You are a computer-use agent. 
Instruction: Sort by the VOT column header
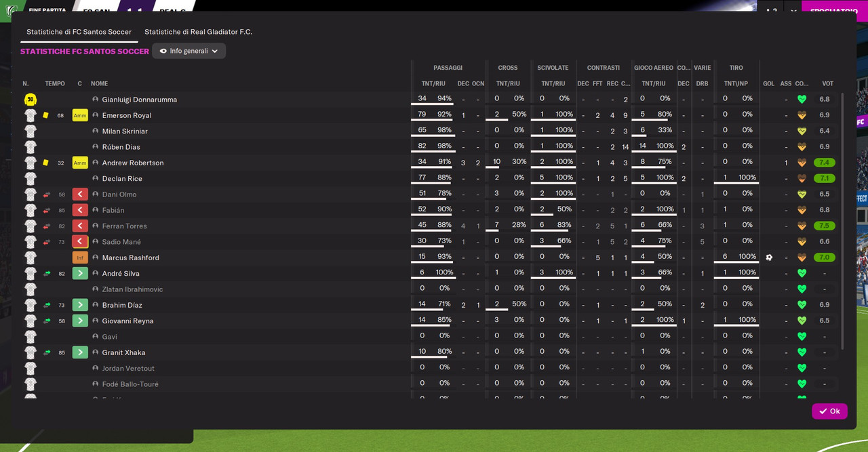827,84
